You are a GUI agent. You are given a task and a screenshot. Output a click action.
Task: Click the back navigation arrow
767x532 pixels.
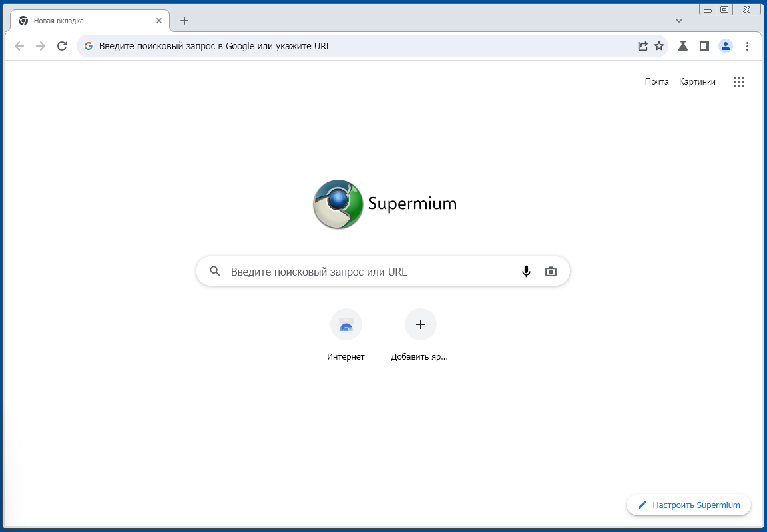(19, 46)
